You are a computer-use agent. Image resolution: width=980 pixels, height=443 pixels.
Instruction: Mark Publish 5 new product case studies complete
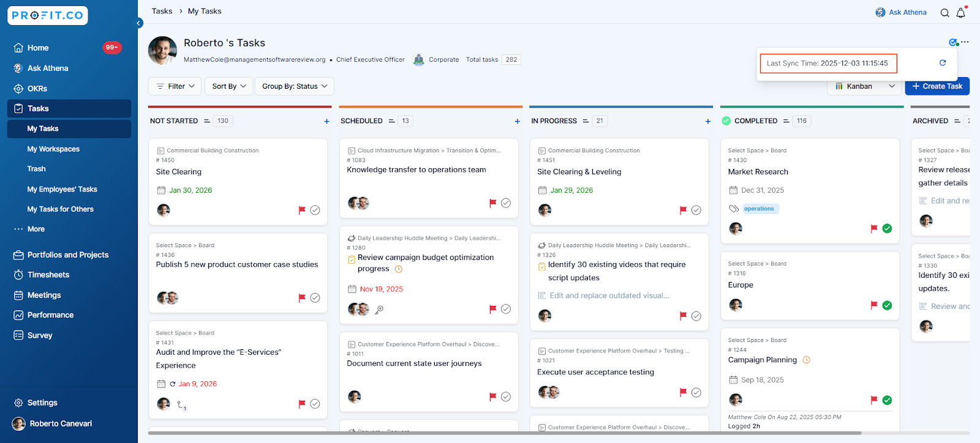pyautogui.click(x=315, y=298)
